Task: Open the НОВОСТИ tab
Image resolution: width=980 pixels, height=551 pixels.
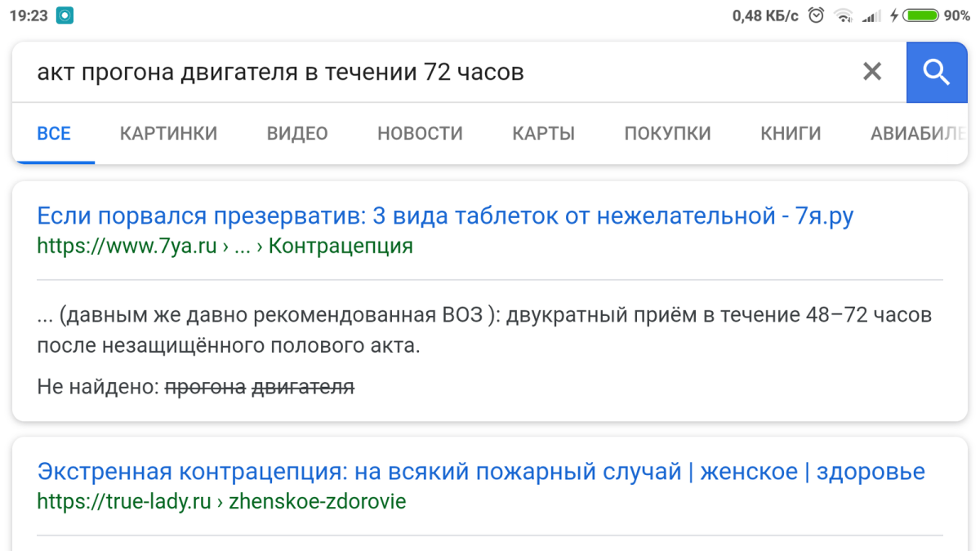Action: pos(420,133)
